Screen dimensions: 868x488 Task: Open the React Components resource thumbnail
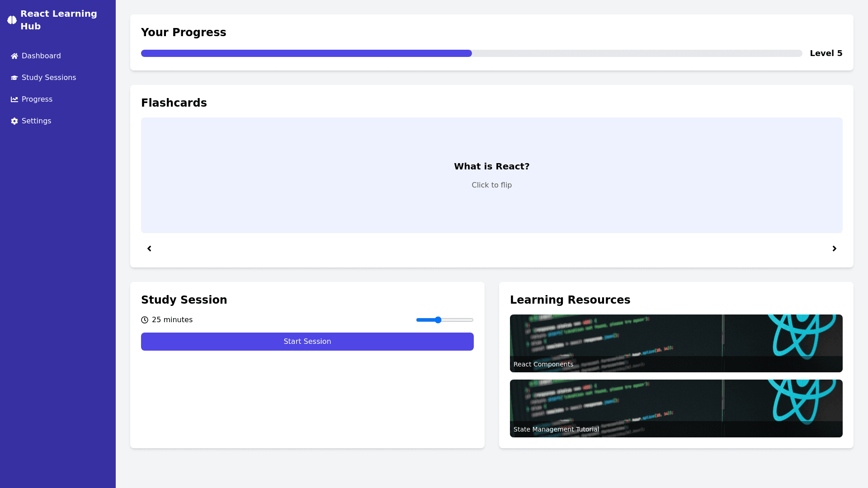coord(676,343)
